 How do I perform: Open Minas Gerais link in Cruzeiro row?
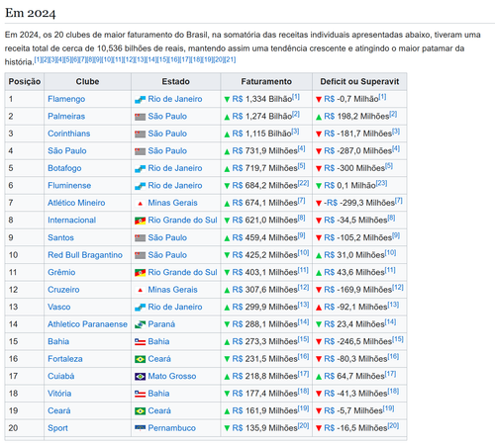click(172, 290)
